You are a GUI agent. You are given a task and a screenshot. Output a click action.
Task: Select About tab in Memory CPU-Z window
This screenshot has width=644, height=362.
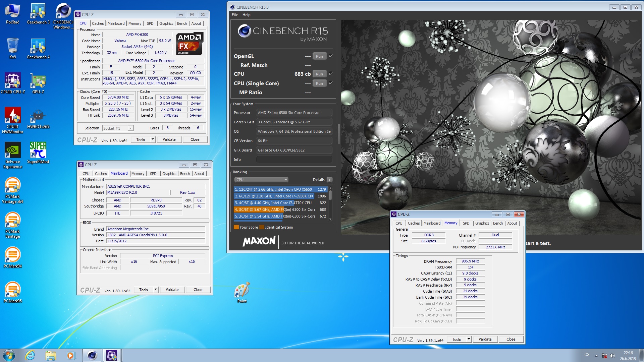(x=512, y=223)
